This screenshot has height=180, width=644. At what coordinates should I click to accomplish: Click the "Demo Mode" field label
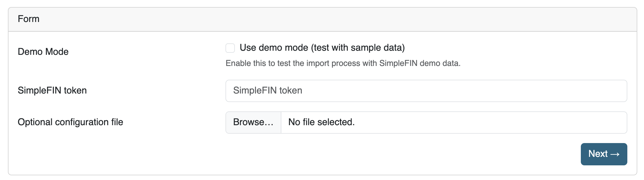43,52
